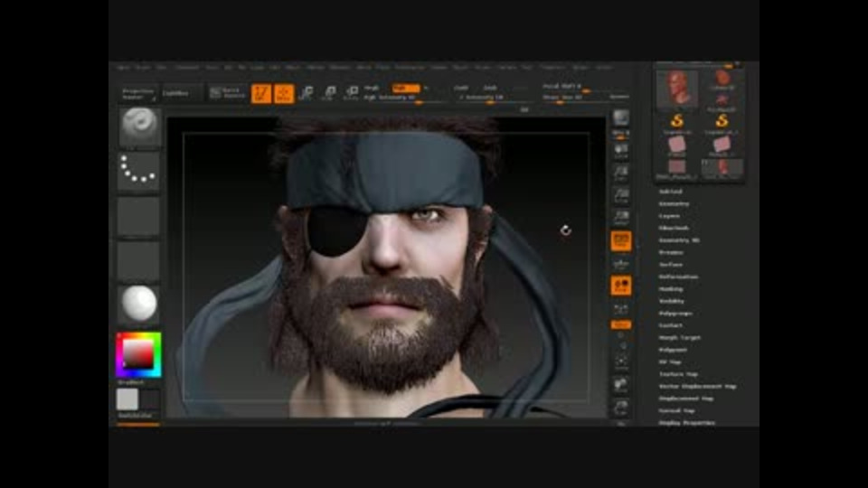Select the PolyMesh3D star tool

pyautogui.click(x=722, y=101)
